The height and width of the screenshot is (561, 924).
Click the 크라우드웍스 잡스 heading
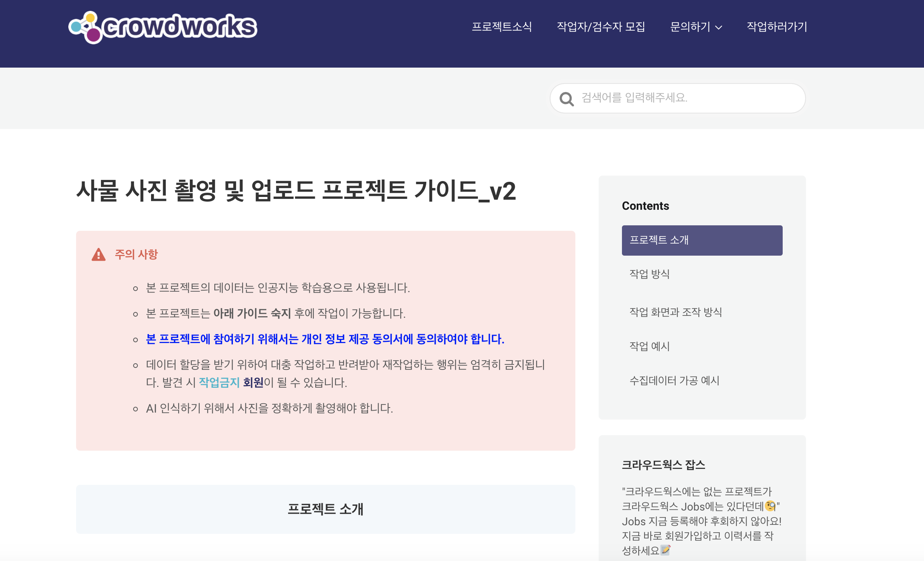pyautogui.click(x=663, y=465)
